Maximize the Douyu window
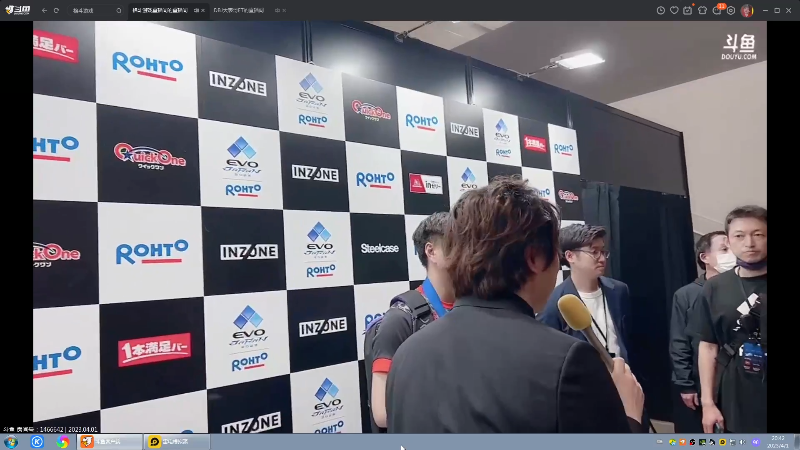 pyautogui.click(x=777, y=10)
